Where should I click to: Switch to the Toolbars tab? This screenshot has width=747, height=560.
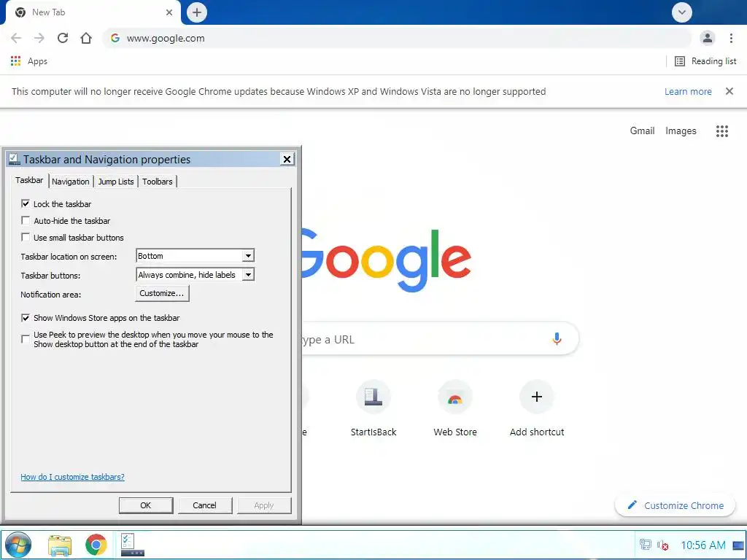coord(158,182)
